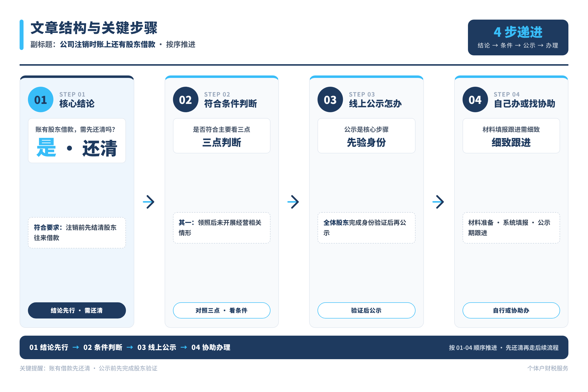Click the text 材料填报跟进需细致

click(x=511, y=130)
